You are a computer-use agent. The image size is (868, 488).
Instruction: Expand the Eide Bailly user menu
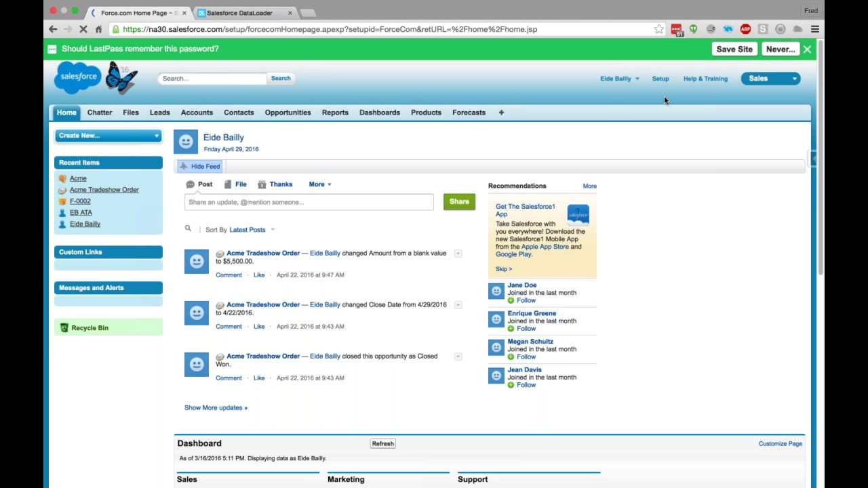(619, 79)
